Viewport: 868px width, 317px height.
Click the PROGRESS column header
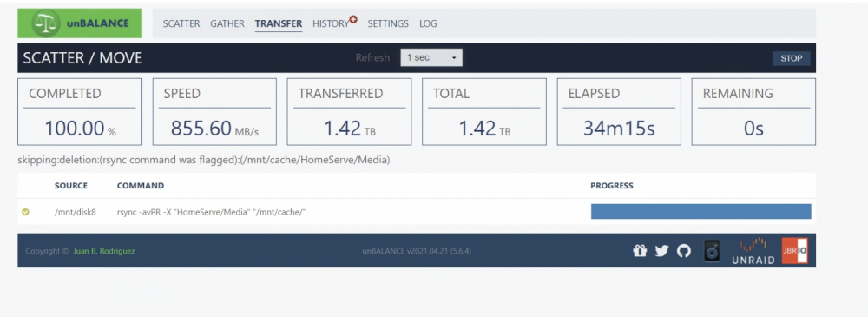pyautogui.click(x=612, y=186)
